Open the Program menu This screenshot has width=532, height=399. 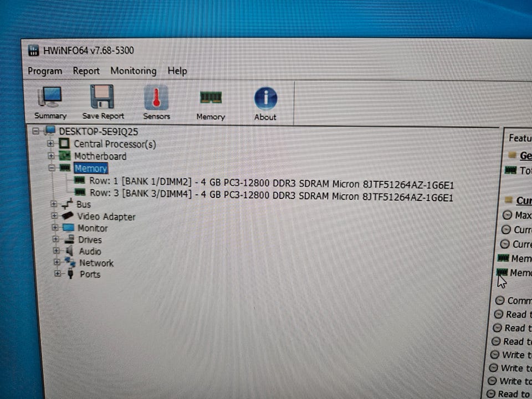point(45,71)
